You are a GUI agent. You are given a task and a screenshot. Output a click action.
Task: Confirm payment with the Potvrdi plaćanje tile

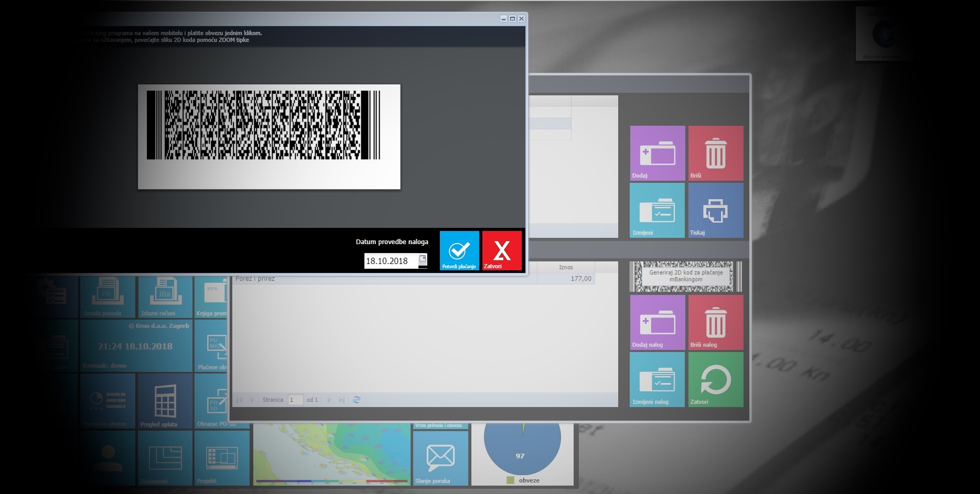point(459,251)
